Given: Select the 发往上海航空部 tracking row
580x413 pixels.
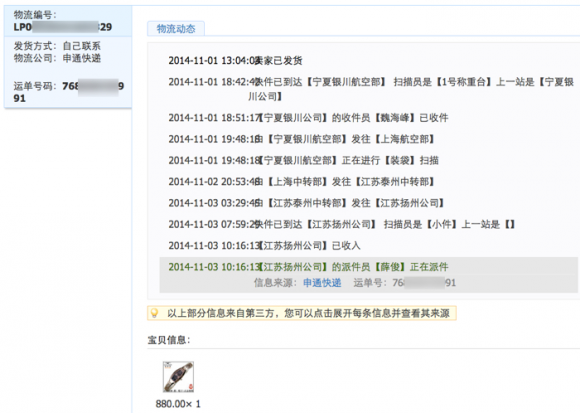Looking at the screenshot, I should coord(302,139).
